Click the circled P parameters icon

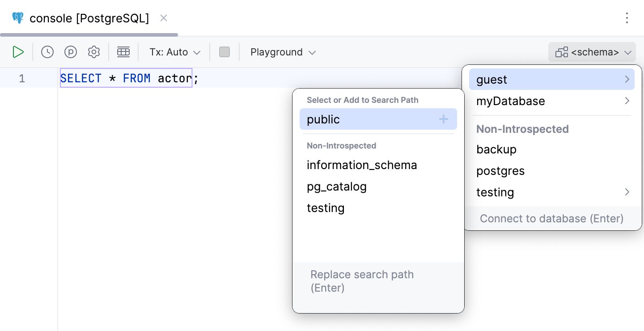click(x=71, y=52)
